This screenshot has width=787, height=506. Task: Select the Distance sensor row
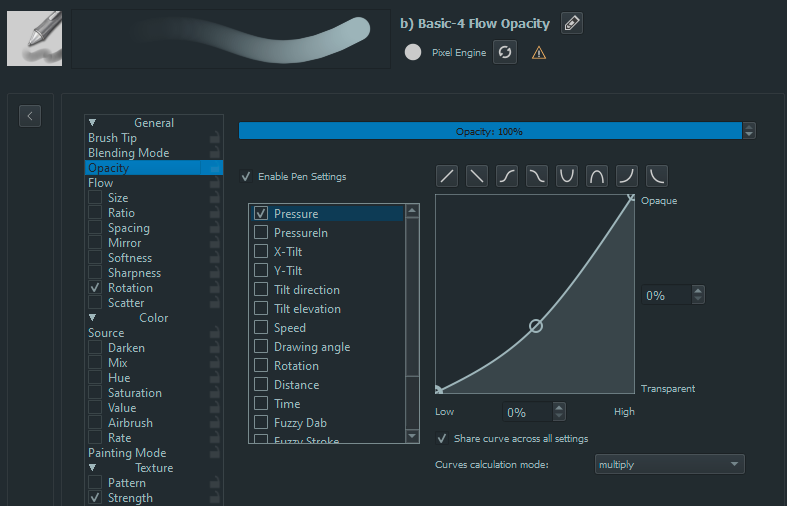point(327,385)
